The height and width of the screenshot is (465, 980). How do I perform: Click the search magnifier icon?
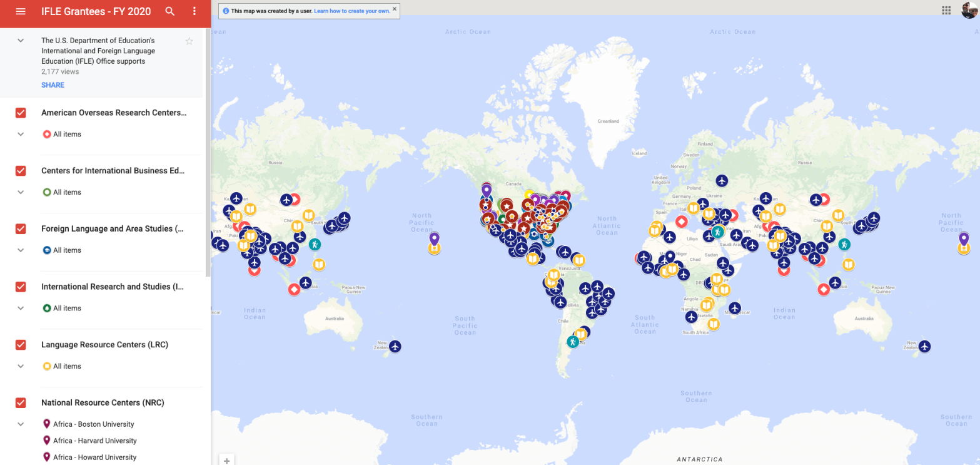coord(170,11)
